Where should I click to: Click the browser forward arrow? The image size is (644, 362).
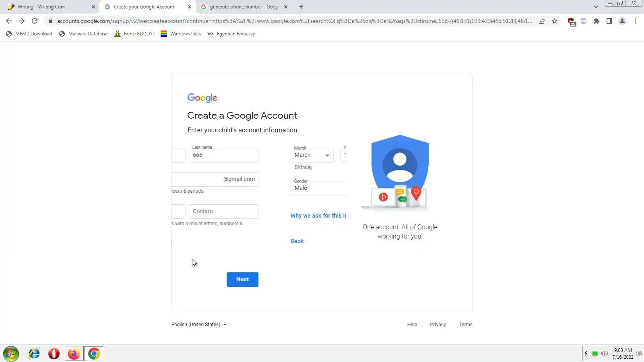[x=22, y=21]
